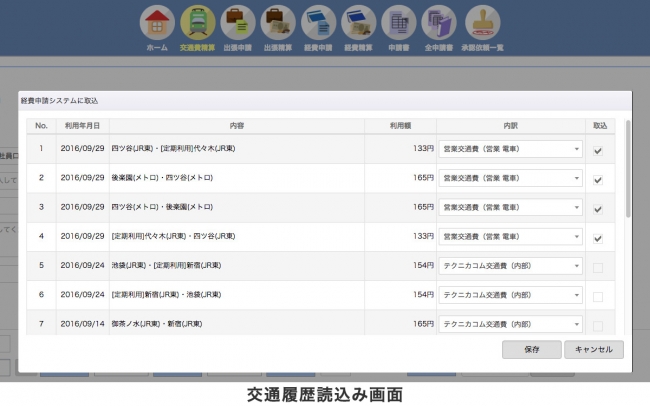This screenshot has height=406, width=650.
Task: Click the dialog's vertical scrollbar
Action: click(627, 170)
